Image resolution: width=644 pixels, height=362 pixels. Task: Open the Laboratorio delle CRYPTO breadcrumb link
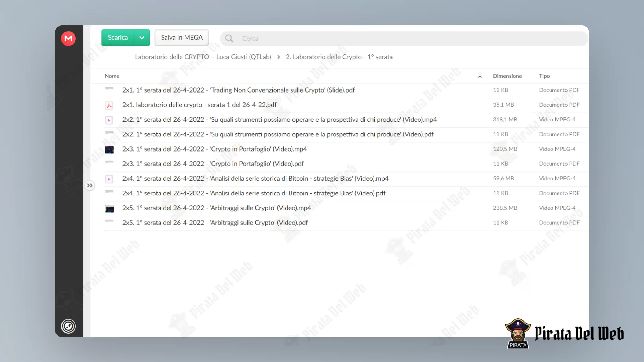[203, 57]
